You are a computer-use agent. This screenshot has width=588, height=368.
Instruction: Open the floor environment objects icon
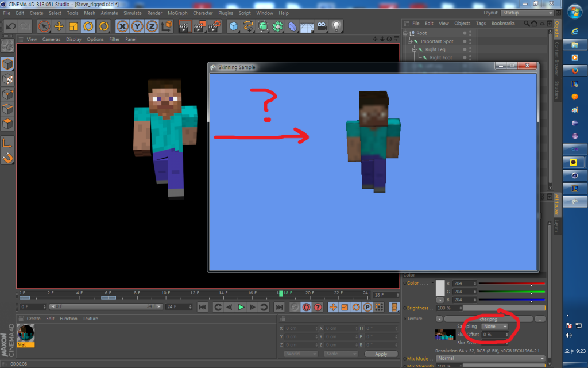307,26
